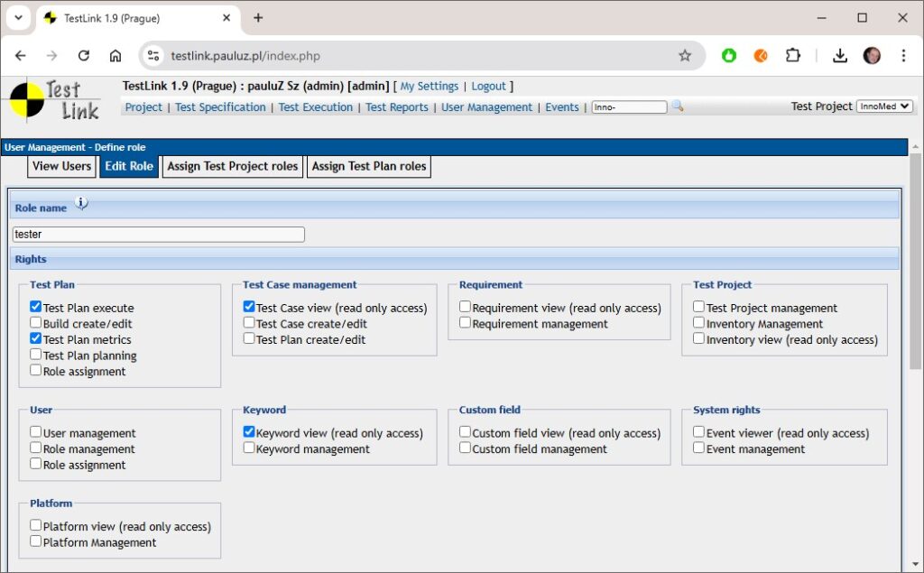The image size is (924, 573).
Task: Click the magnifier search icon near Events
Action: tap(678, 106)
